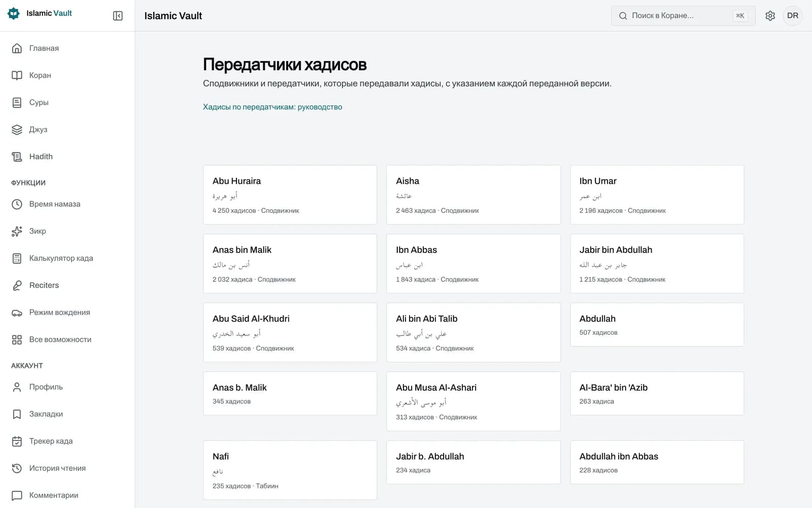Open the Aisha narrator card
The image size is (812, 508).
[473, 195]
